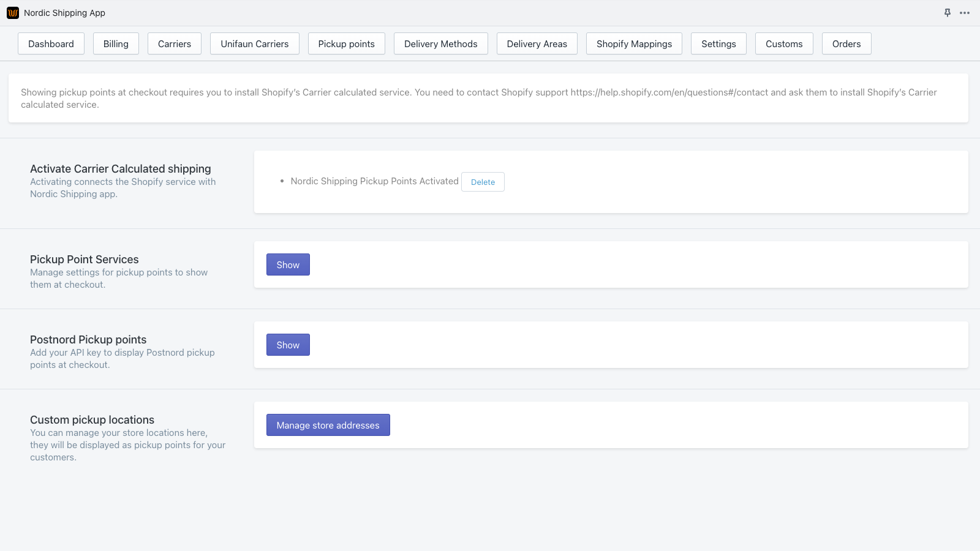Image resolution: width=980 pixels, height=551 pixels.
Task: Show Pickup Point Services settings
Action: [288, 264]
